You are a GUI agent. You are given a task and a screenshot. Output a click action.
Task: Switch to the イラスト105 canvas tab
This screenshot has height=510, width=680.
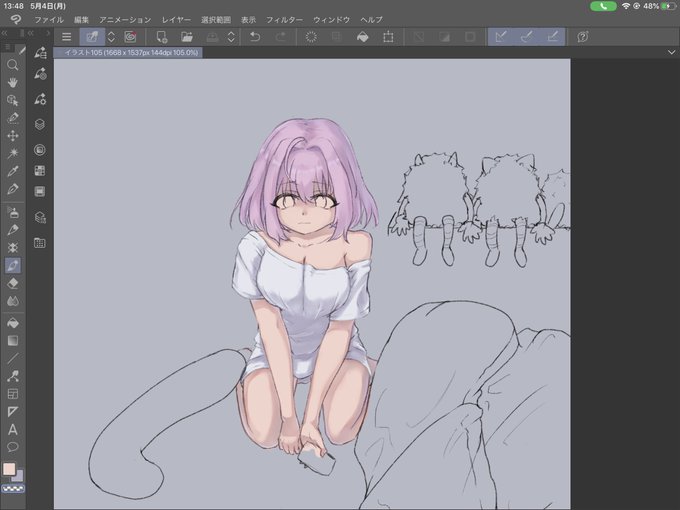[128, 52]
